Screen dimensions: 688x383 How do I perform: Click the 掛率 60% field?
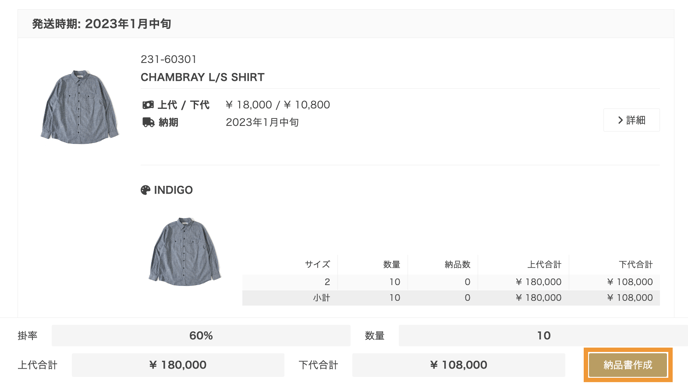[x=201, y=336]
